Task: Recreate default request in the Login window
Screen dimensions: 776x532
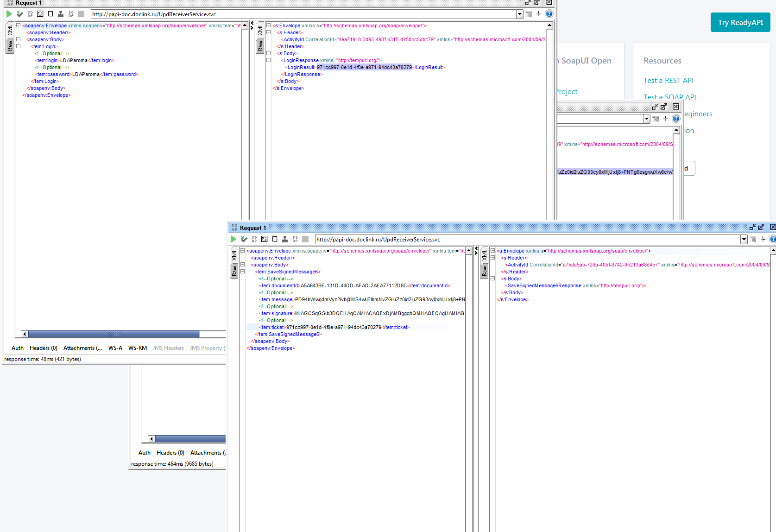Action: (40, 14)
